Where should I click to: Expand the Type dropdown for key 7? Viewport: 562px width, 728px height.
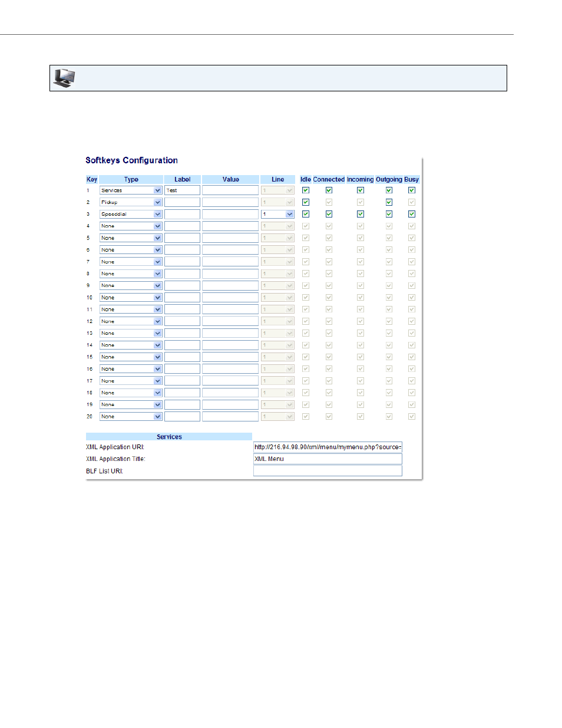coord(130,262)
